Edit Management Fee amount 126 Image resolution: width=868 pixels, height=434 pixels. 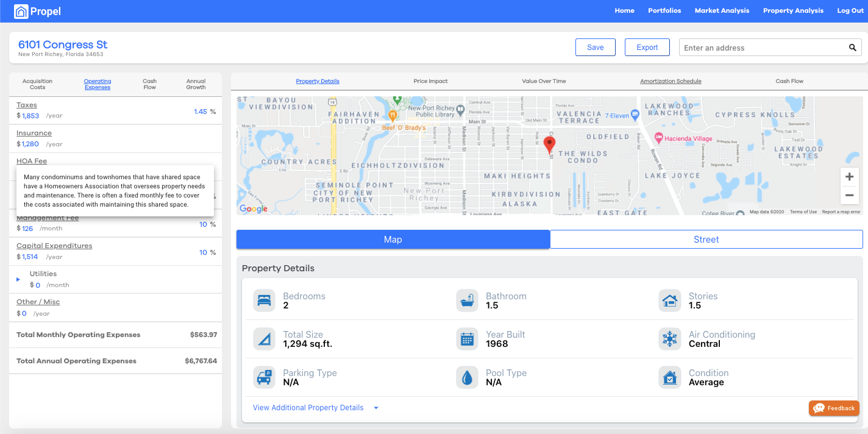coord(27,229)
